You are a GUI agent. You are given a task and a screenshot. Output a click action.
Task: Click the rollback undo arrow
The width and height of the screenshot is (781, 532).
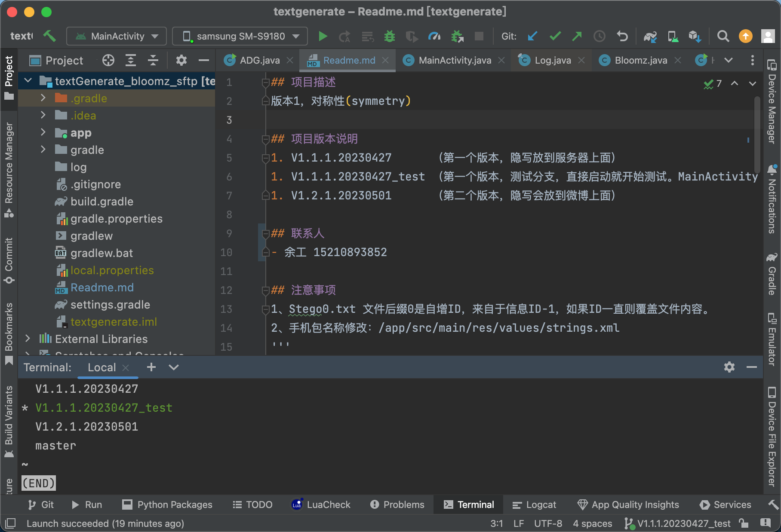coord(622,36)
